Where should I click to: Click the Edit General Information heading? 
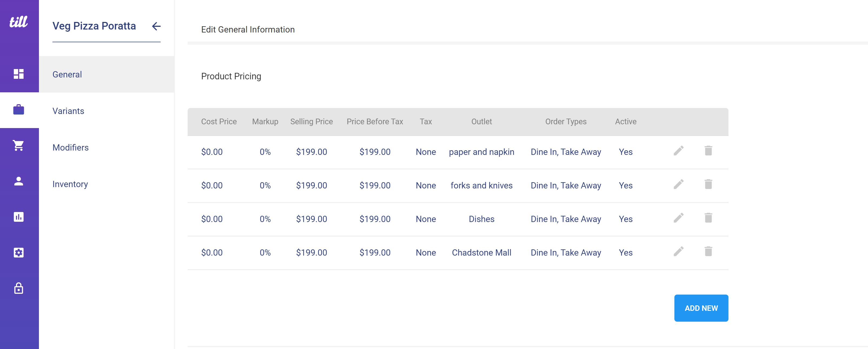[248, 29]
